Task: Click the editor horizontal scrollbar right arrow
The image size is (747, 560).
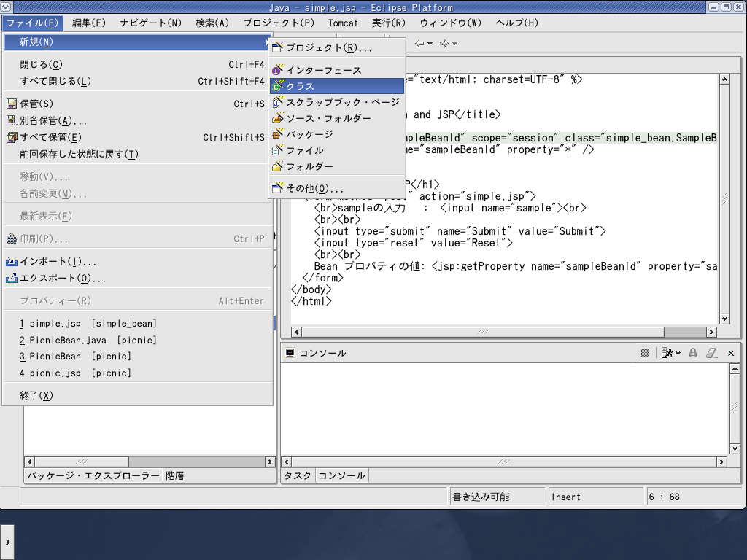Action: point(711,332)
